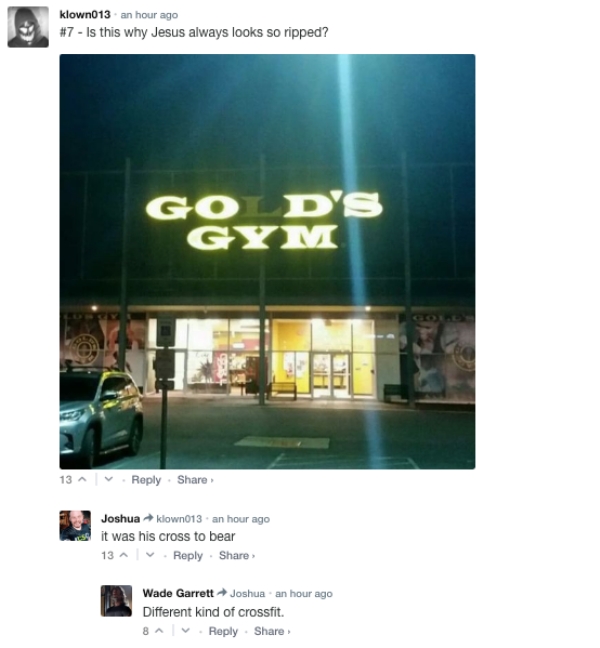Open klown013 username profile link
The image size is (600, 648).
coord(85,14)
